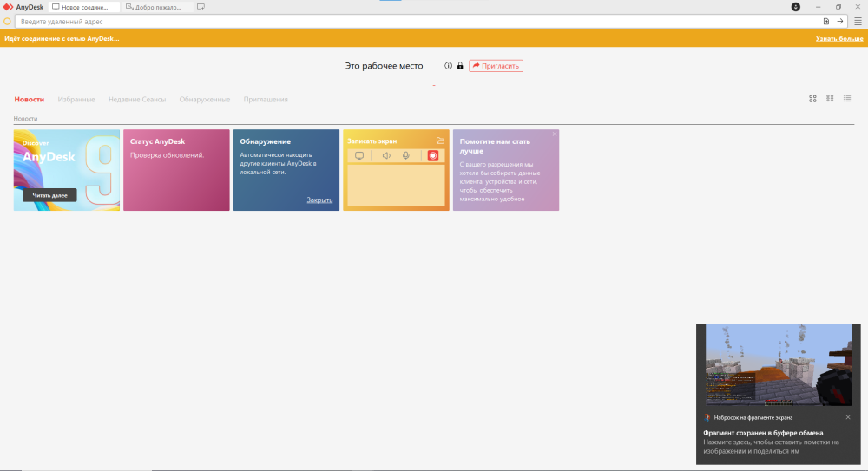Image resolution: width=868 pixels, height=471 pixels.
Task: Click 'Фрагмент сохранен в буфере обмена' notification text
Action: pyautogui.click(x=763, y=433)
